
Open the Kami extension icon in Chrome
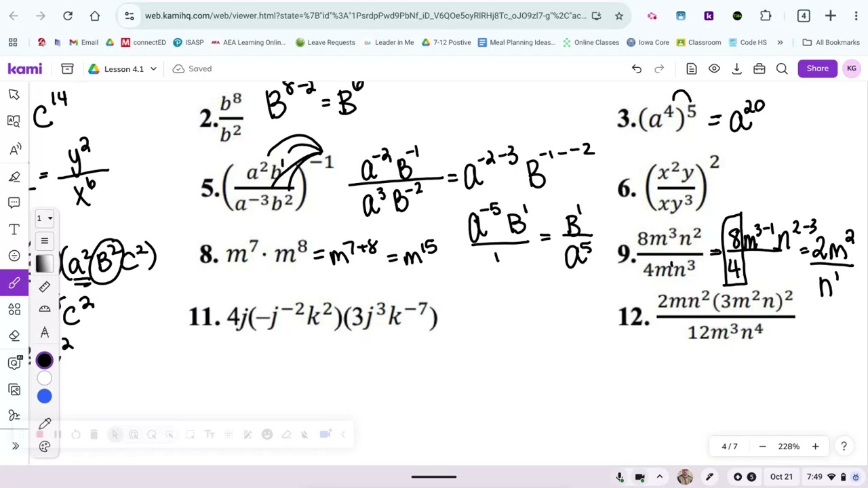coord(709,16)
